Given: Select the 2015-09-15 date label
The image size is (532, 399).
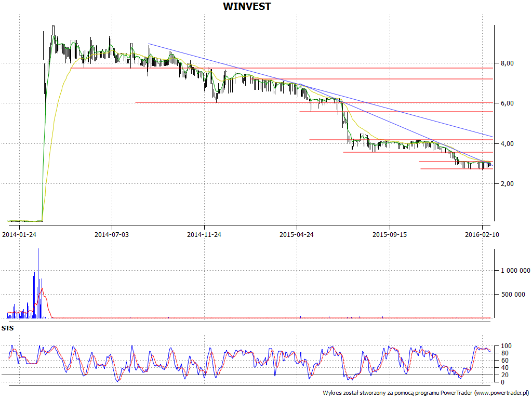Looking at the screenshot, I should pyautogui.click(x=390, y=234).
